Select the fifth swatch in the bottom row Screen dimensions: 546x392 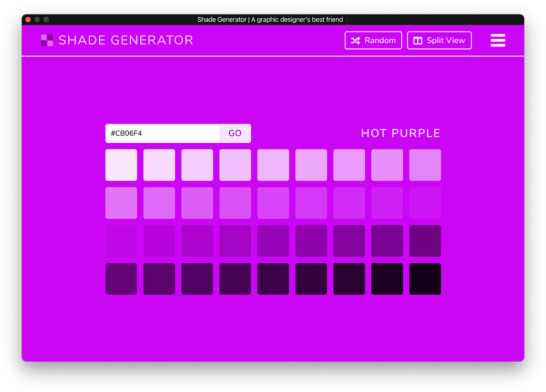[273, 279]
